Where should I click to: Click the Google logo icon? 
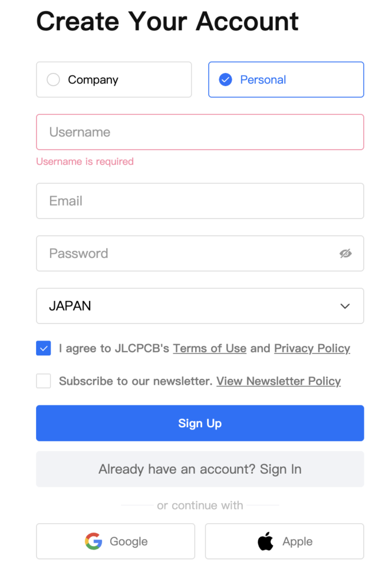click(x=94, y=541)
